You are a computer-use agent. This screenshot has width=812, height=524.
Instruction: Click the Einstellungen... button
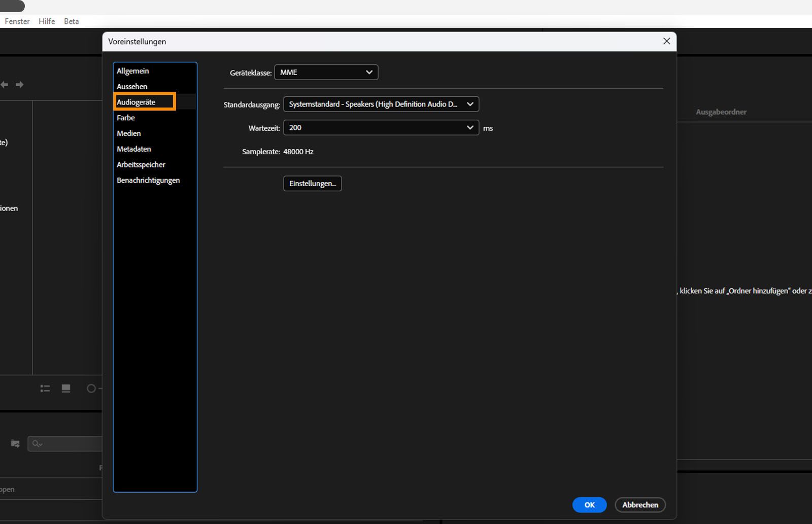313,184
